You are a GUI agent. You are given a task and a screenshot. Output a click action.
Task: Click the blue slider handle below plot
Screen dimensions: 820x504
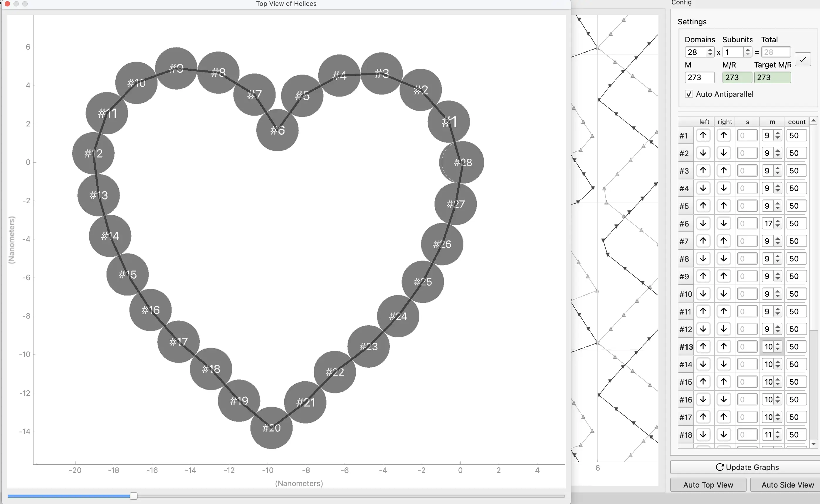[133, 496]
